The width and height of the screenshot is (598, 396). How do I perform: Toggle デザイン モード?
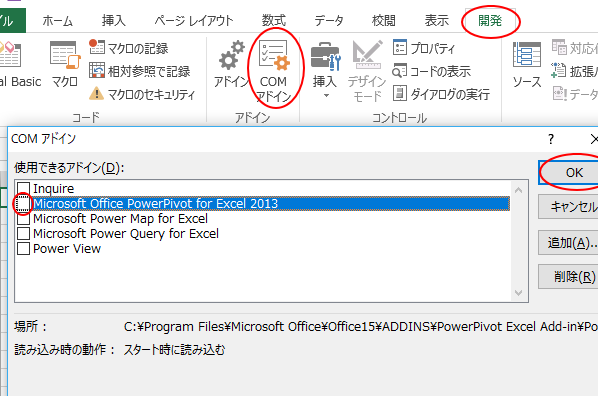click(367, 71)
